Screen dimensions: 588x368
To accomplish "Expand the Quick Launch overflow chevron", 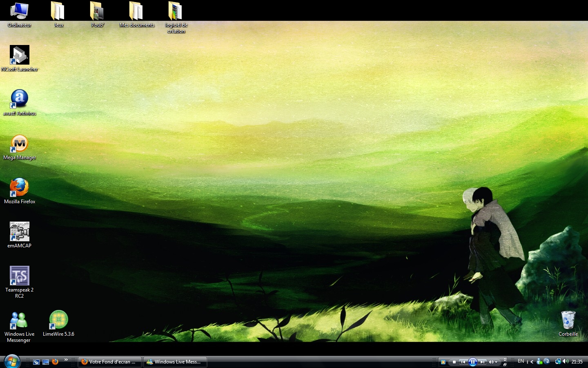I will [66, 360].
